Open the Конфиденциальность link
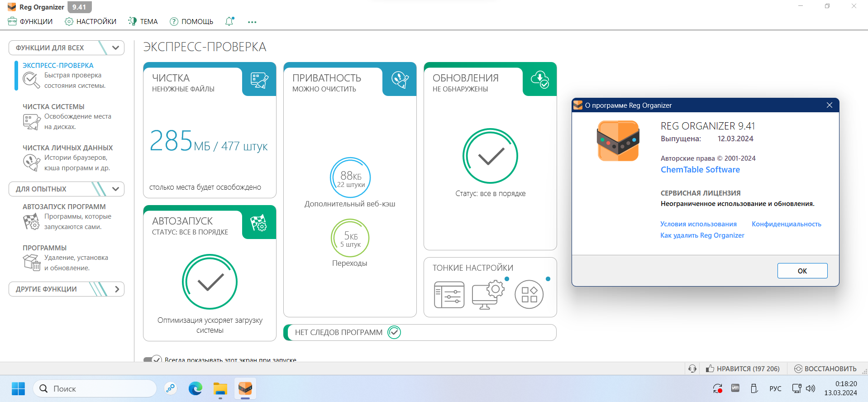The image size is (868, 402). [786, 224]
